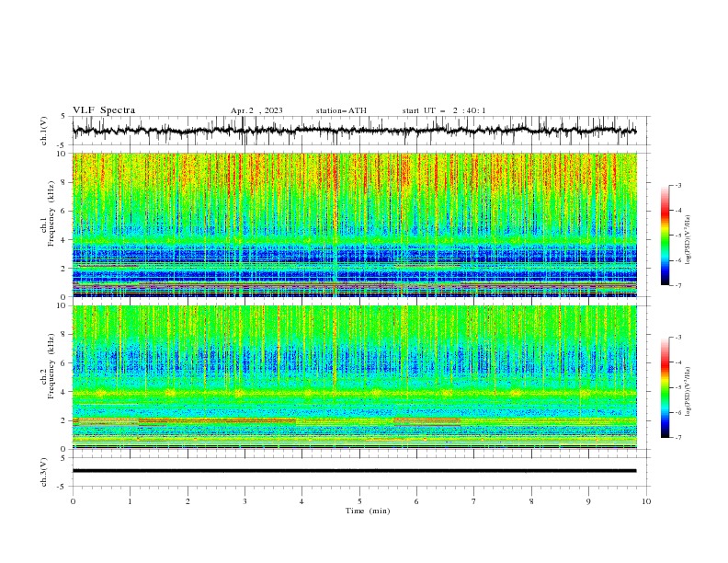Viewport: 728px width, 563px height.
Task: Select the "start UT = 2 :40: 1" text
Action: tap(444, 110)
